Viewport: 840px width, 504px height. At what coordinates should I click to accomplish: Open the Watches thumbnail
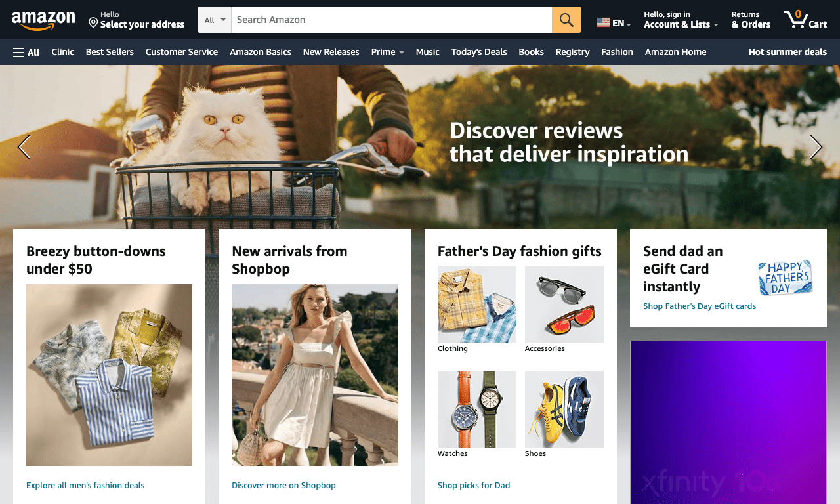pyautogui.click(x=477, y=409)
